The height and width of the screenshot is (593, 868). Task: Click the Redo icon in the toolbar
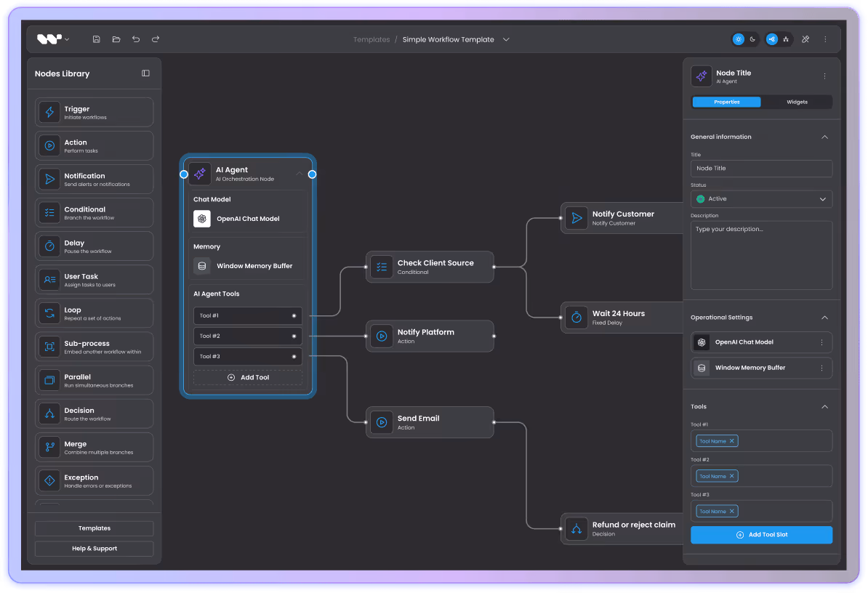point(155,39)
